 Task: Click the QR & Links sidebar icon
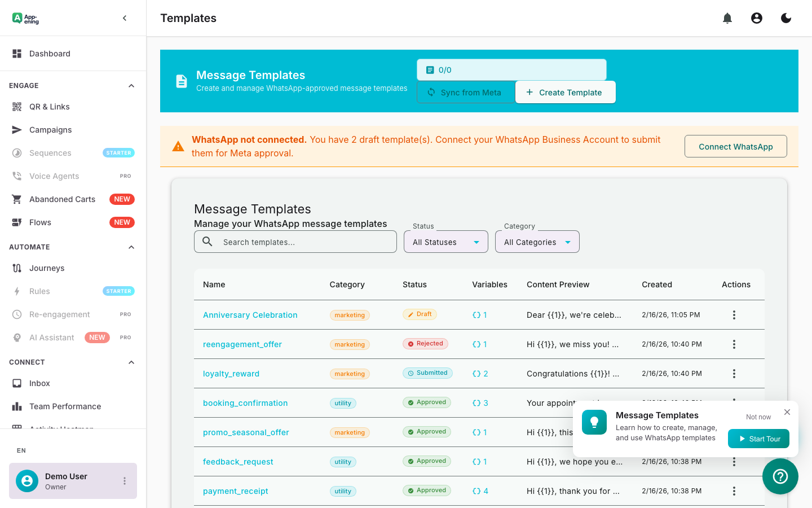16,106
